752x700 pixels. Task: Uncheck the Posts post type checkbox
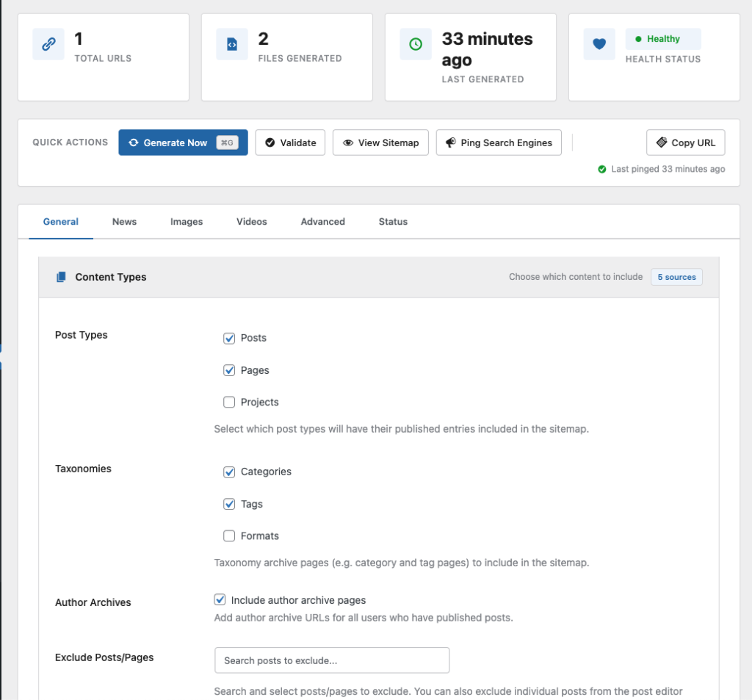[x=229, y=338]
